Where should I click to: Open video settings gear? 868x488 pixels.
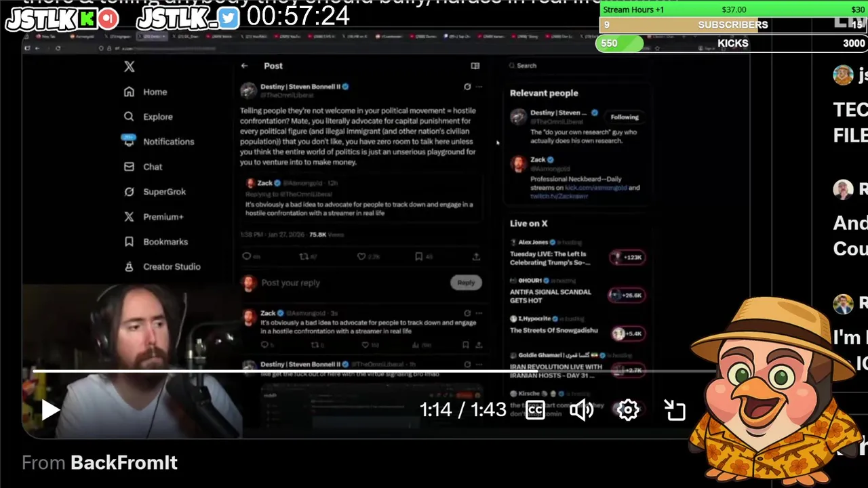pos(628,410)
